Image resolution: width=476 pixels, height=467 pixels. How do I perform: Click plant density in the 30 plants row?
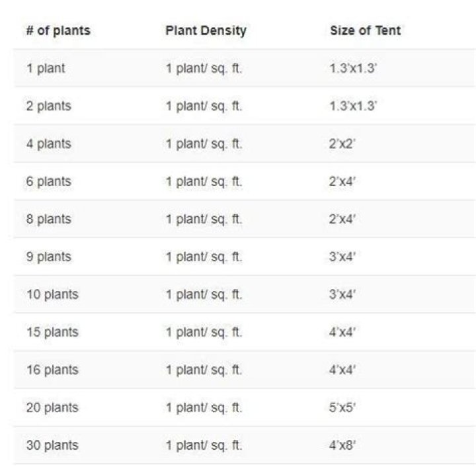[x=204, y=445]
